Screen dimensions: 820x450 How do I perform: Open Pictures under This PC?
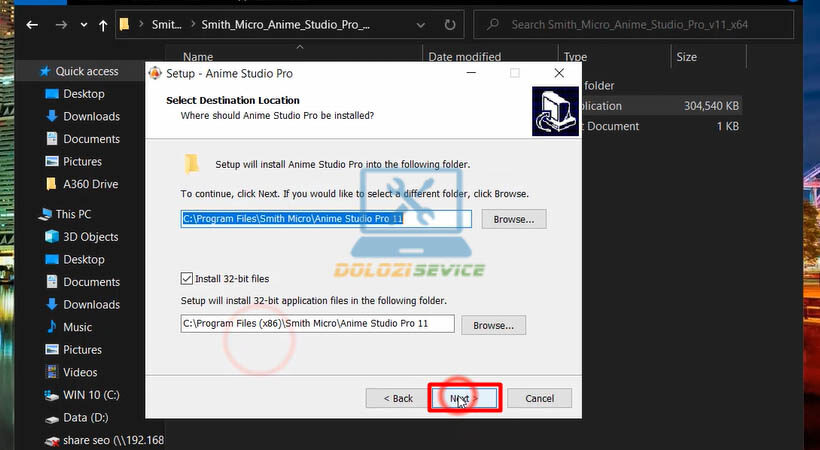tap(82, 350)
